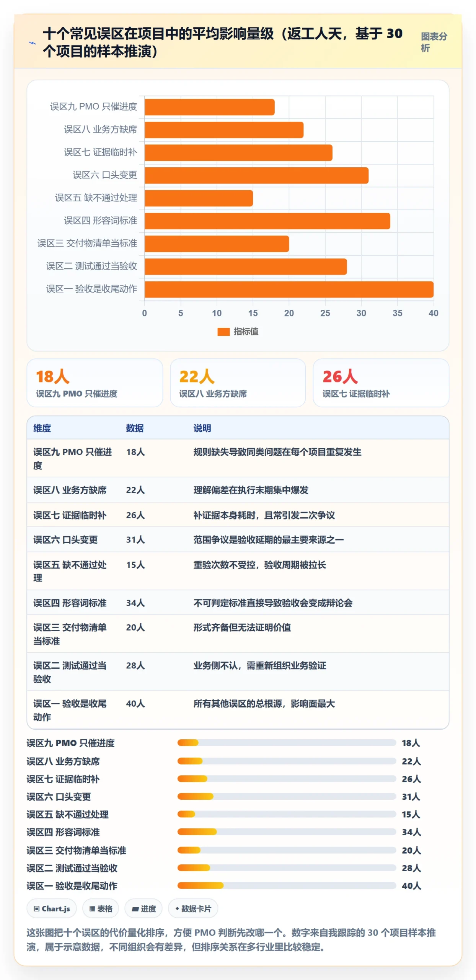
Task: Select the 22人 data card
Action: (238, 382)
